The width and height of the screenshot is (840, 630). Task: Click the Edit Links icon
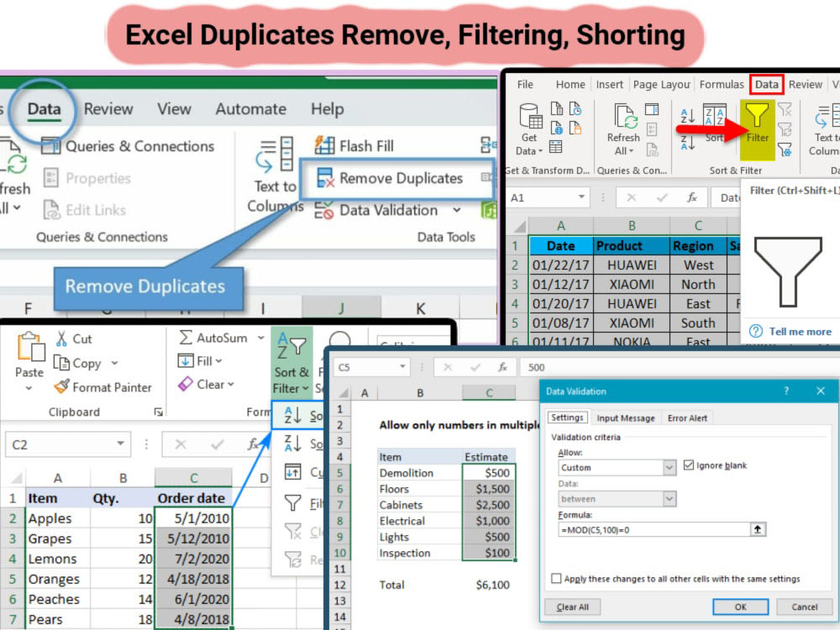[51, 210]
